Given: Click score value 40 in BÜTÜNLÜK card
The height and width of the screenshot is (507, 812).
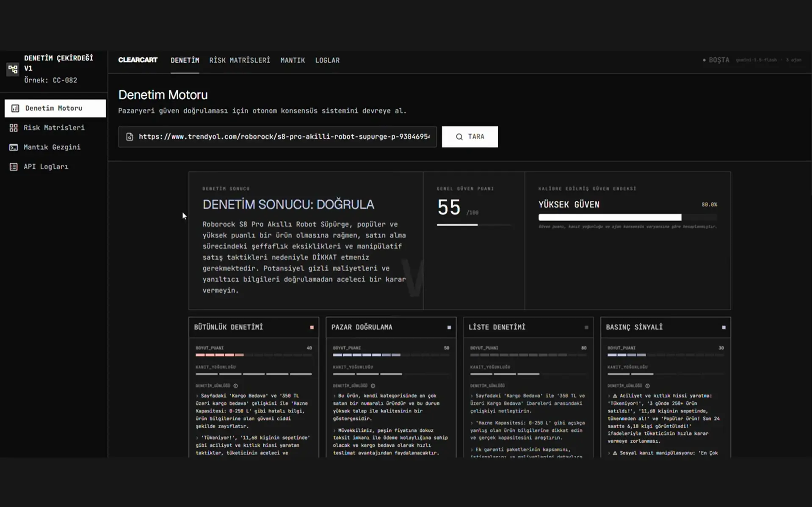Looking at the screenshot, I should (x=309, y=348).
